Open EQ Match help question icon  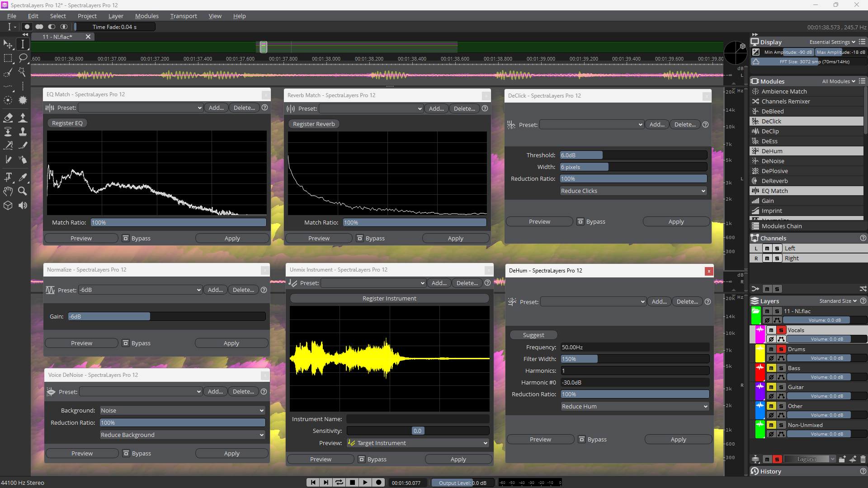coord(265,108)
